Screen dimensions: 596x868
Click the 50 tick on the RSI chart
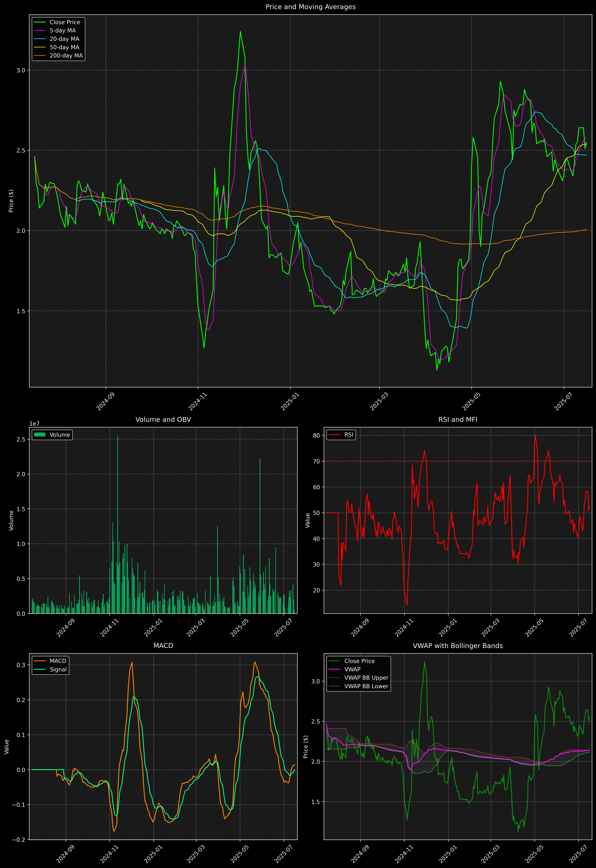[317, 513]
